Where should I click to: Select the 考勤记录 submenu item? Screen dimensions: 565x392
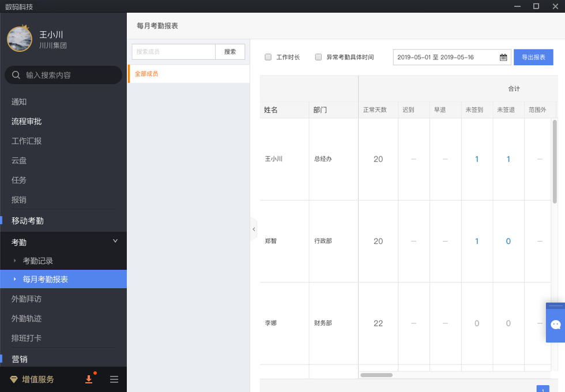(38, 261)
